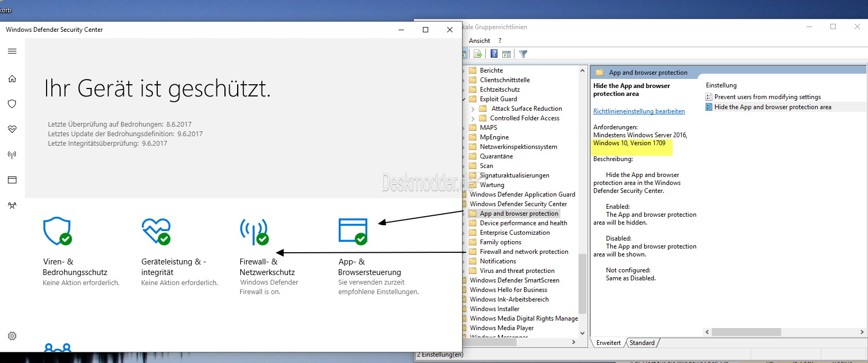The image size is (868, 363).
Task: Open Firewall via sidebar antenna icon
Action: [x=12, y=155]
